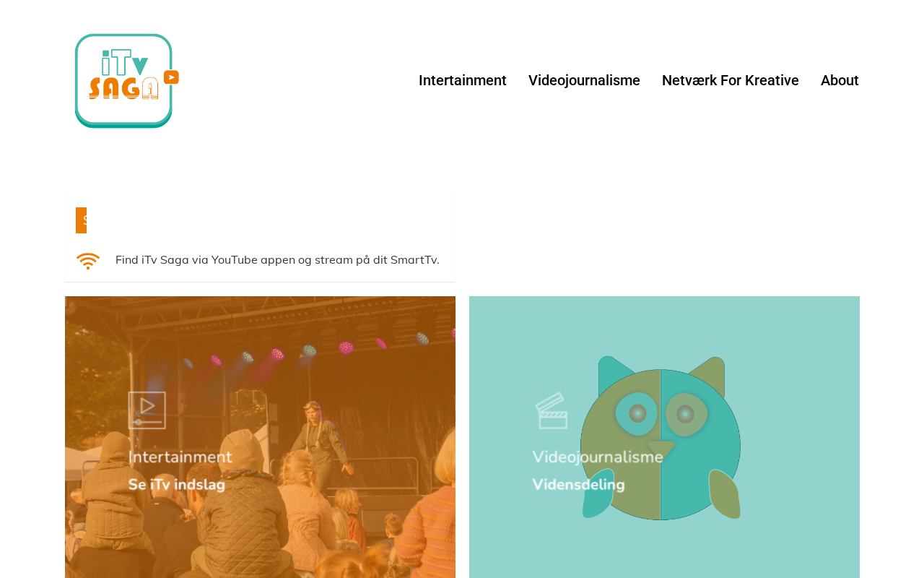Click the owl's right wing
924x578 pixels.
[x=725, y=494]
